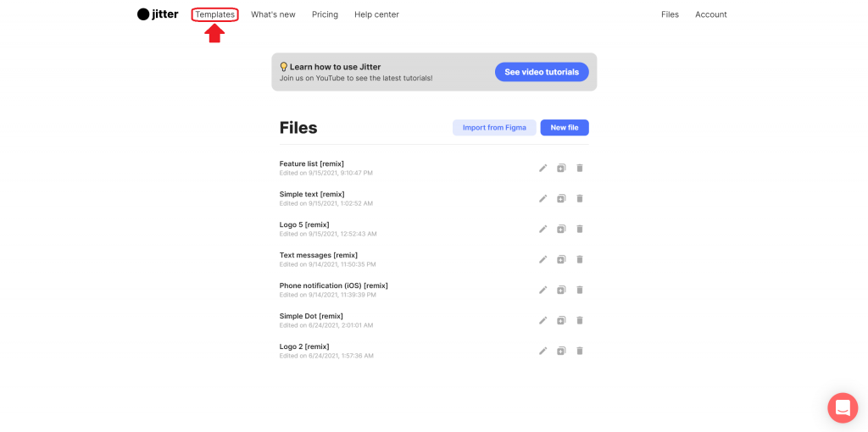This screenshot has height=432, width=868.
Task: Duplicate Phone notification (iOS) [remix] file
Action: click(561, 290)
